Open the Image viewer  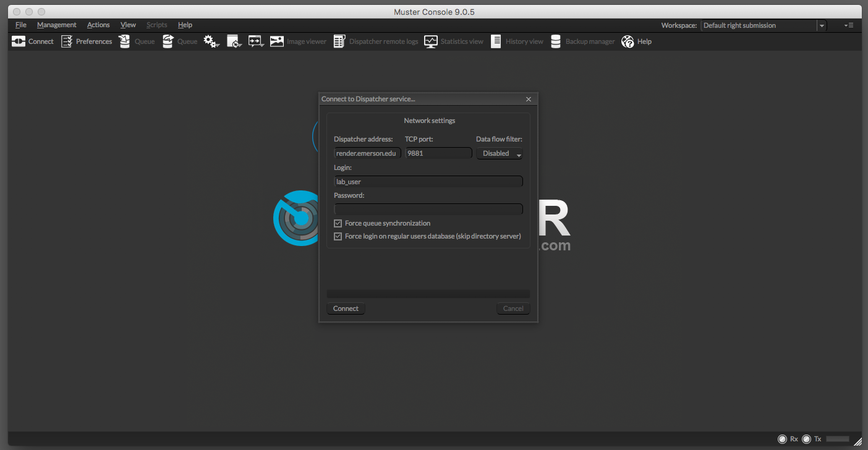click(298, 41)
